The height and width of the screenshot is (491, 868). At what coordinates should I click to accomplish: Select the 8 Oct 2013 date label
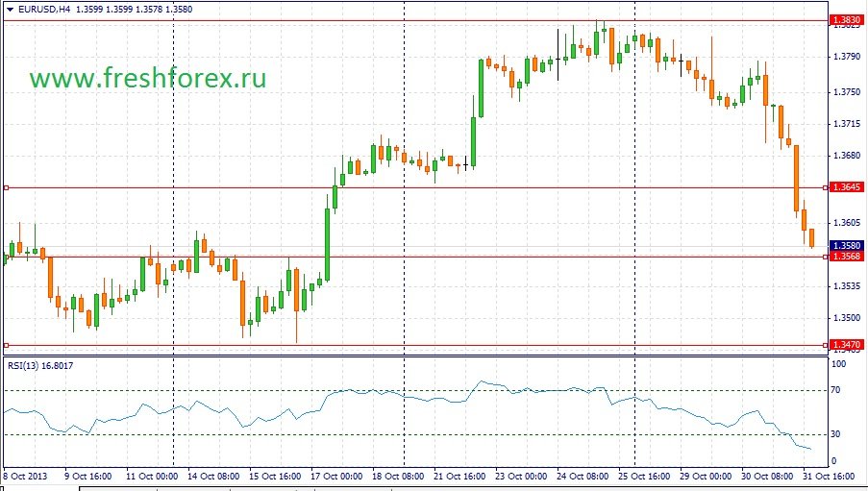pyautogui.click(x=25, y=476)
